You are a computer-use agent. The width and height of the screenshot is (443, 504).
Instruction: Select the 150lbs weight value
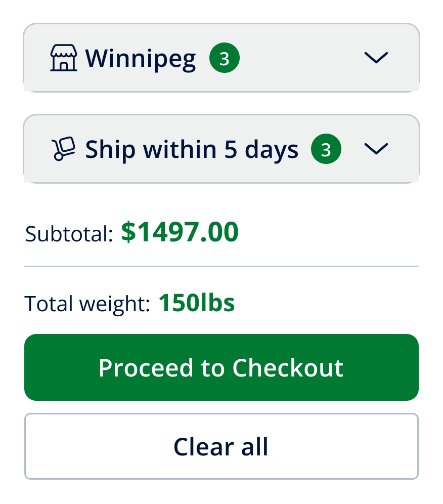197,303
